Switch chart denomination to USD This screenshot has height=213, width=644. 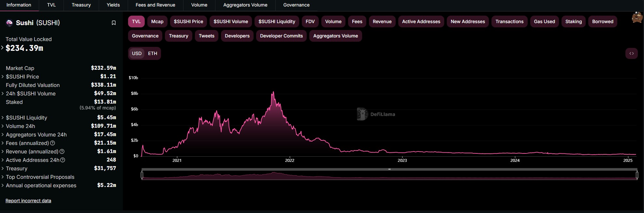[x=137, y=53]
